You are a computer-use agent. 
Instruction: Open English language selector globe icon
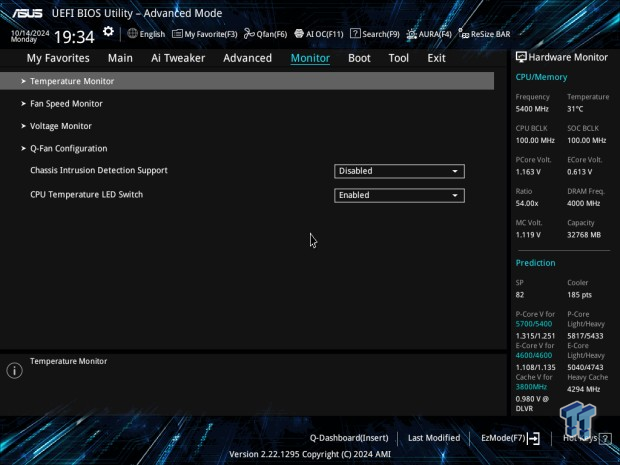[x=132, y=34]
